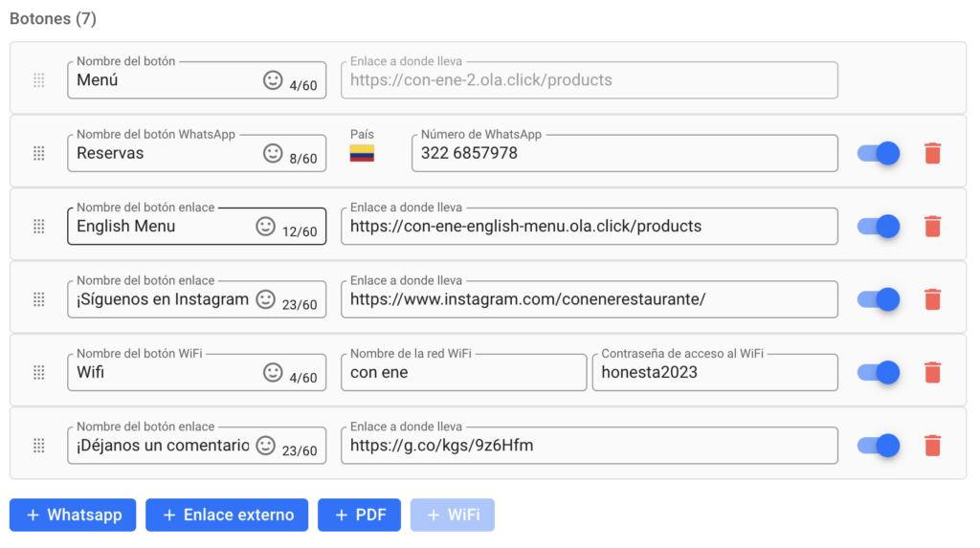Trash the ¡Déjanos un comentario button
Image resolution: width=980 pixels, height=548 pixels.
[932, 446]
